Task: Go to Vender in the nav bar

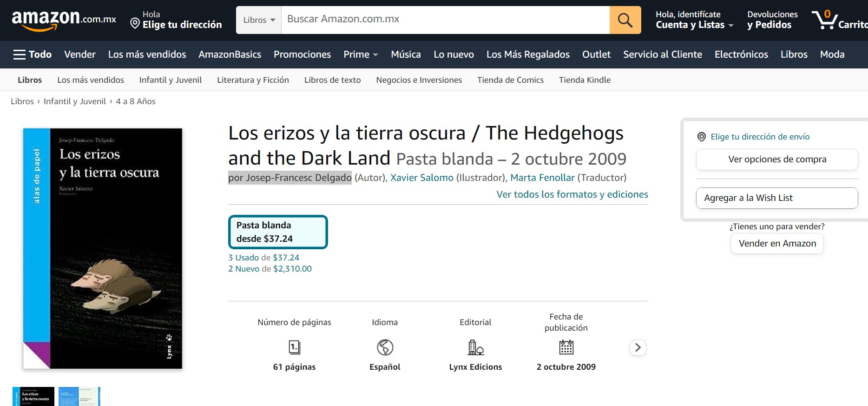Action: (80, 54)
